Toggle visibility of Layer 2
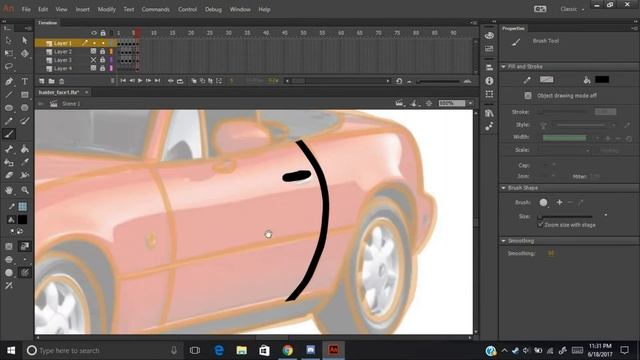This screenshot has width=640, height=360. [x=93, y=51]
